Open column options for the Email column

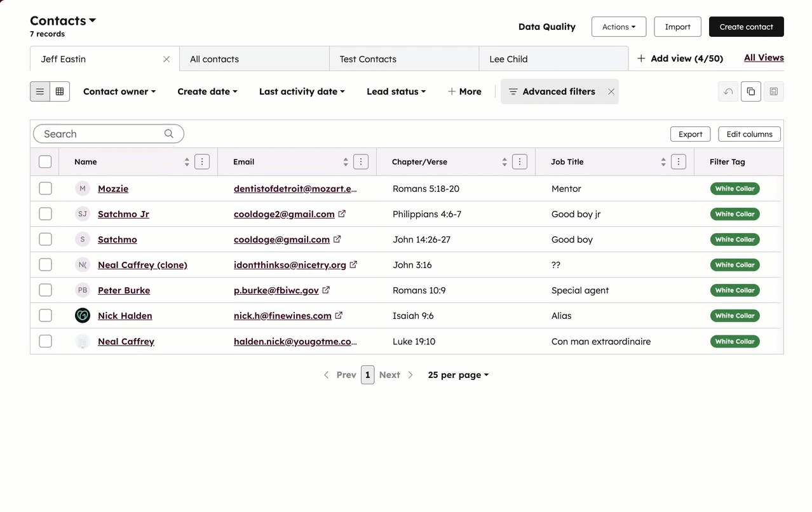[360, 161]
